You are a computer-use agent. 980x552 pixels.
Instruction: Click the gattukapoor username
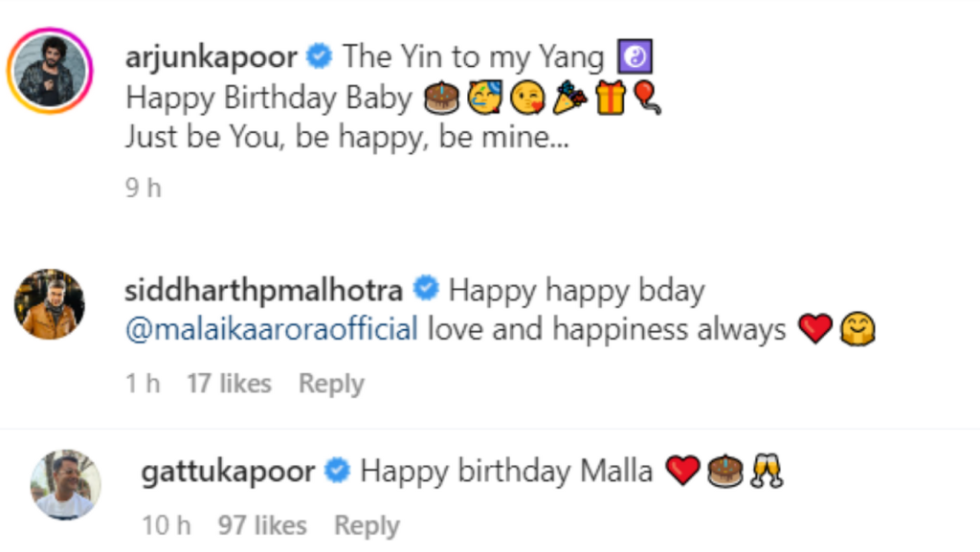point(228,472)
